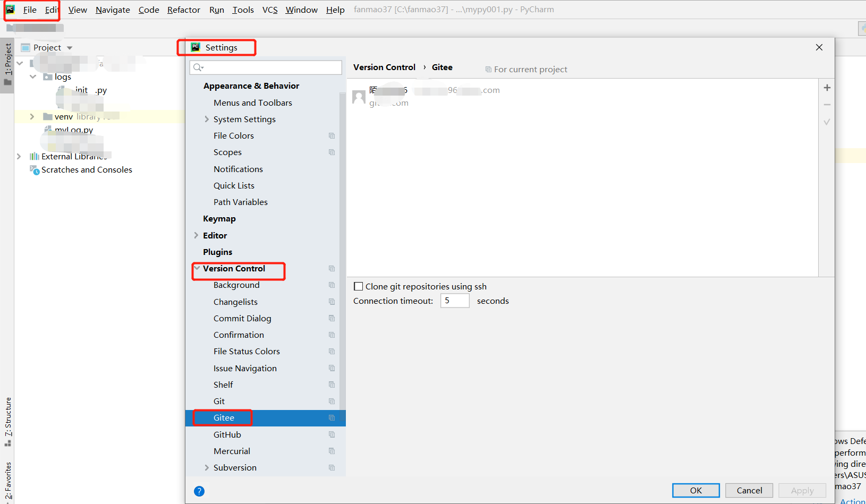The image size is (866, 504).
Task: Expand System Settings in the settings tree
Action: [207, 119]
